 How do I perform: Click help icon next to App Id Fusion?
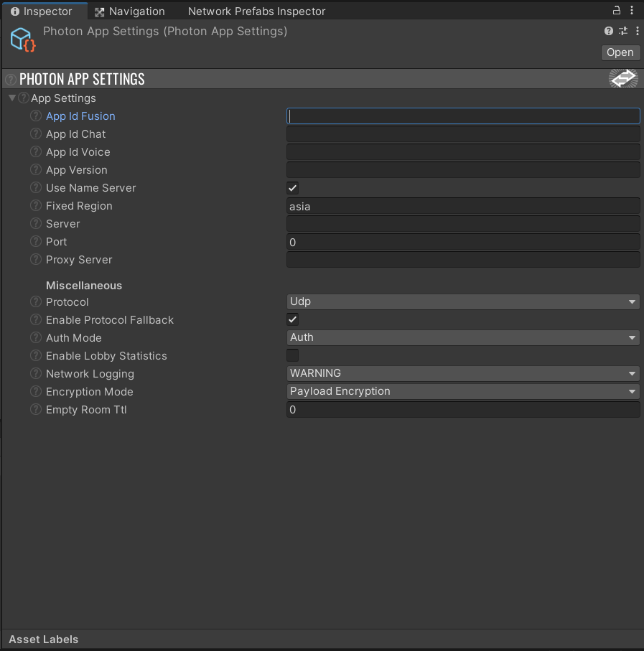(x=36, y=116)
